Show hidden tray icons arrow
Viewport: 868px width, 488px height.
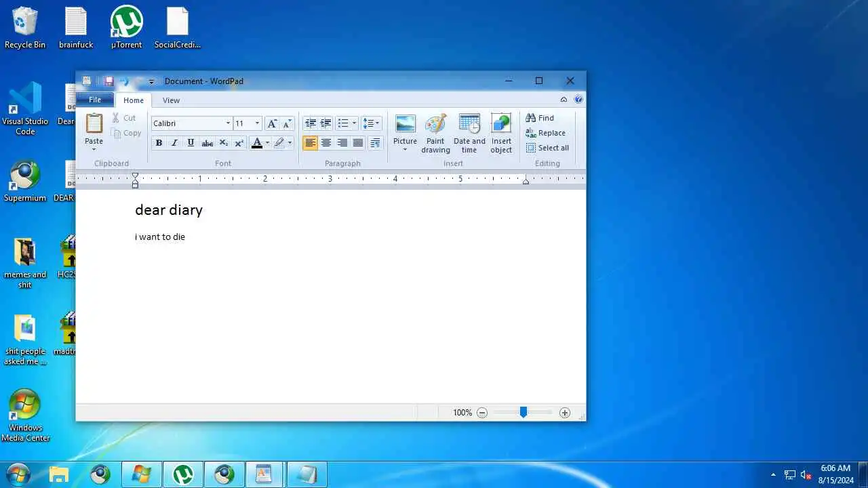[x=773, y=474]
